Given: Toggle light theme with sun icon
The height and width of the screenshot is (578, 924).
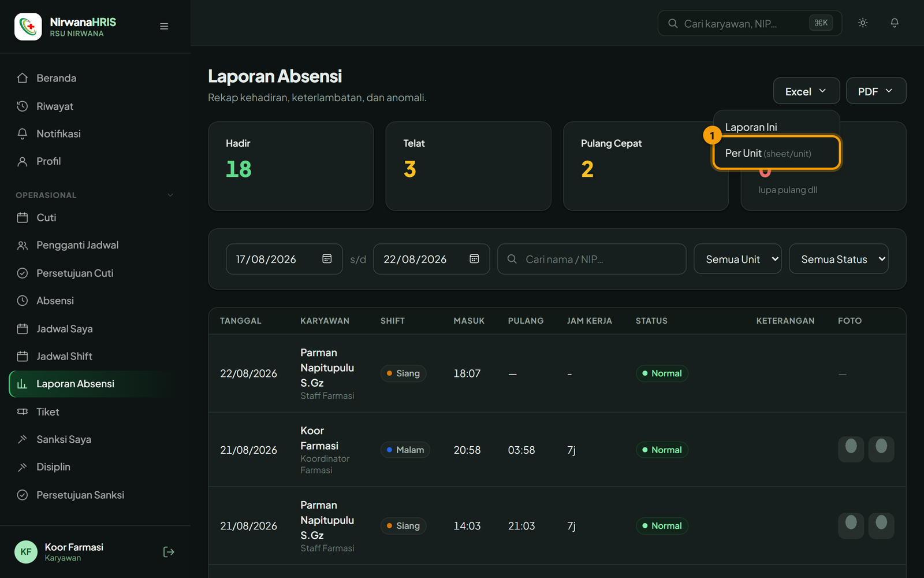Looking at the screenshot, I should (863, 23).
